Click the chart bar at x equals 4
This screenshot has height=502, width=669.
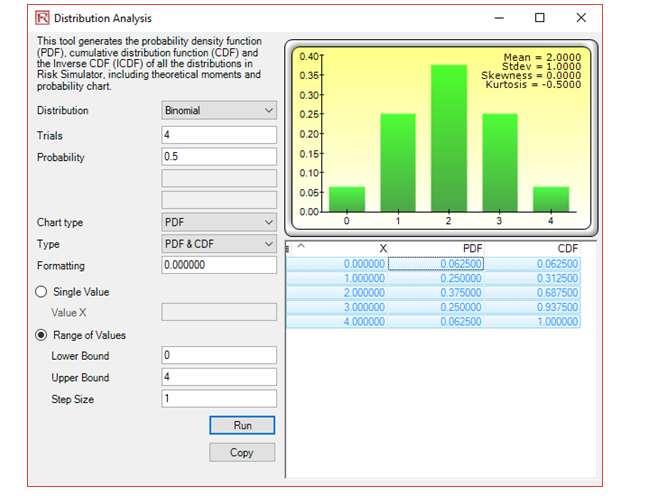click(x=551, y=199)
